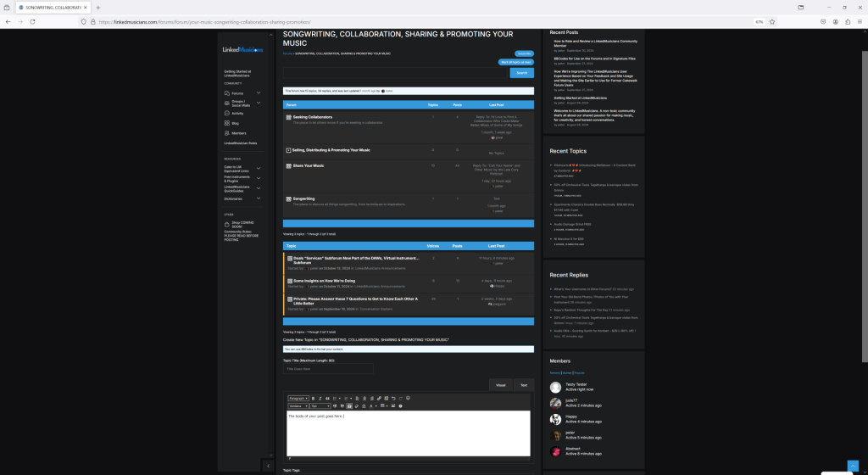Open the text color picker in the editor

click(370, 406)
